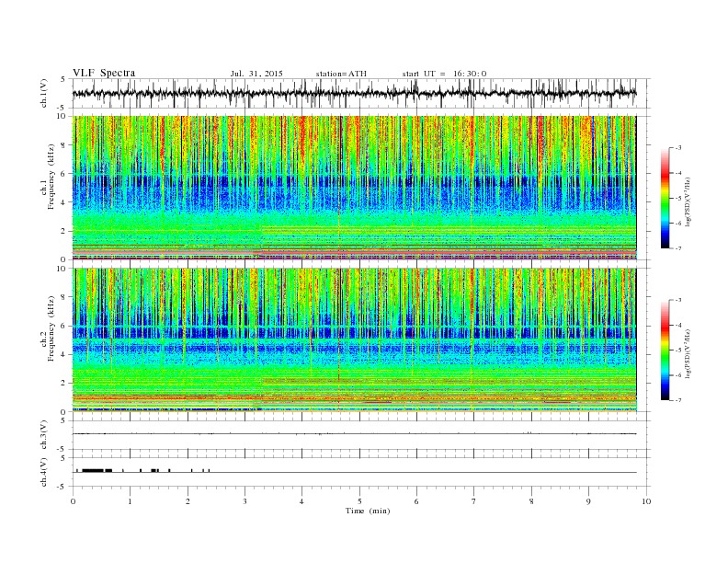The image size is (728, 563).
Task: Click the "VLF Spectra" plot title
Action: 104,73
